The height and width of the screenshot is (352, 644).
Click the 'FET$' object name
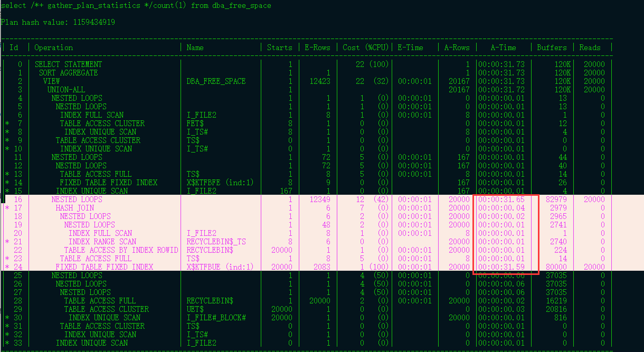click(195, 123)
